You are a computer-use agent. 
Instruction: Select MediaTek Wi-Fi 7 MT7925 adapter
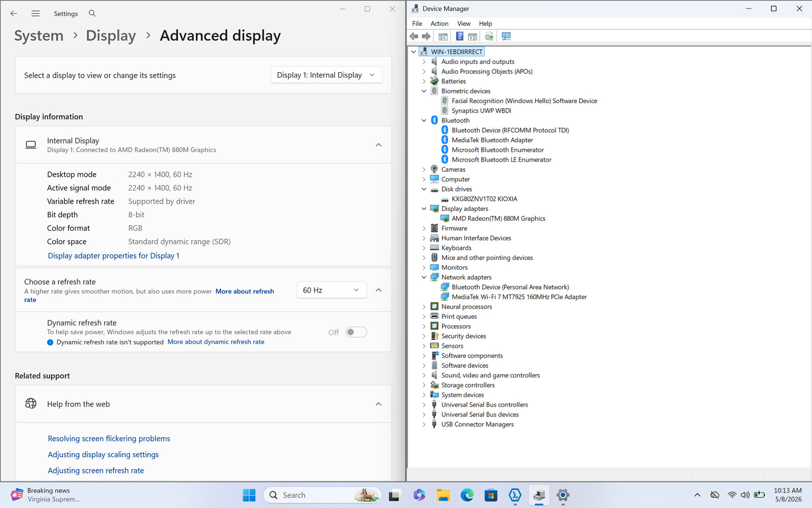[x=519, y=297]
